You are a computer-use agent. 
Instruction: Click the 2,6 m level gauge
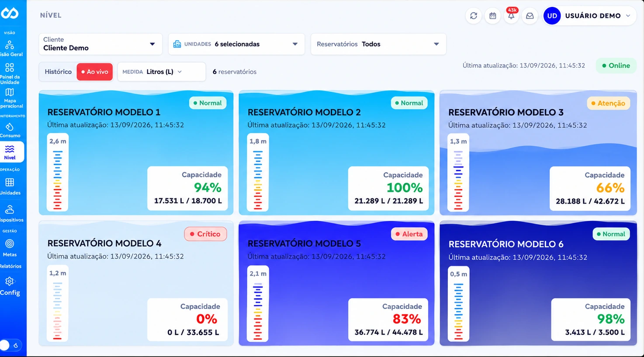58,172
